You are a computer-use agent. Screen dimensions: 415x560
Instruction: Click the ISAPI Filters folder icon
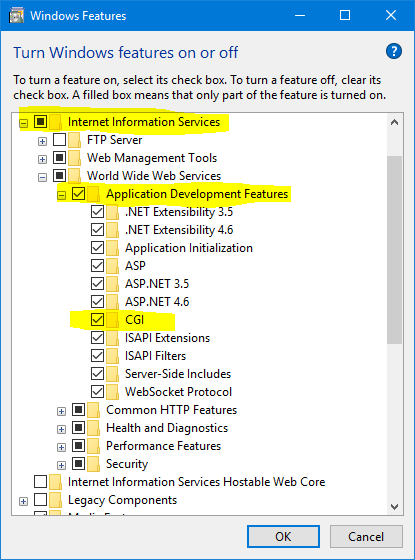pyautogui.click(x=112, y=356)
